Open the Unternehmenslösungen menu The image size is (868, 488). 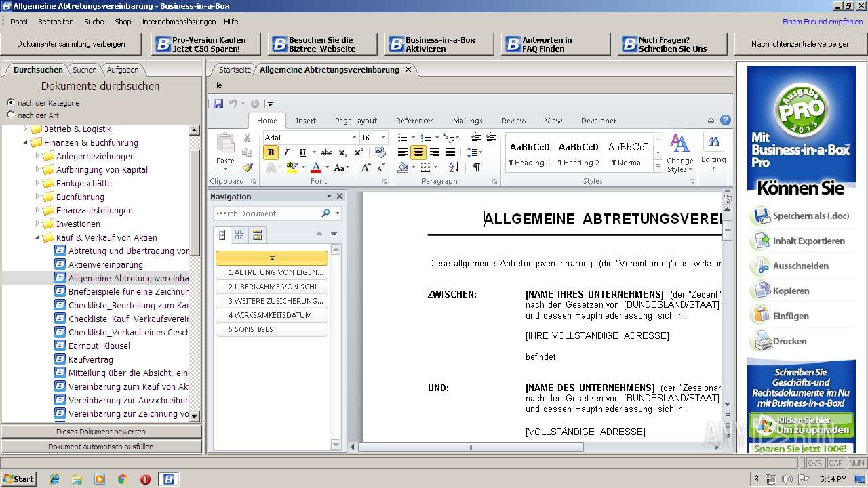coord(178,22)
